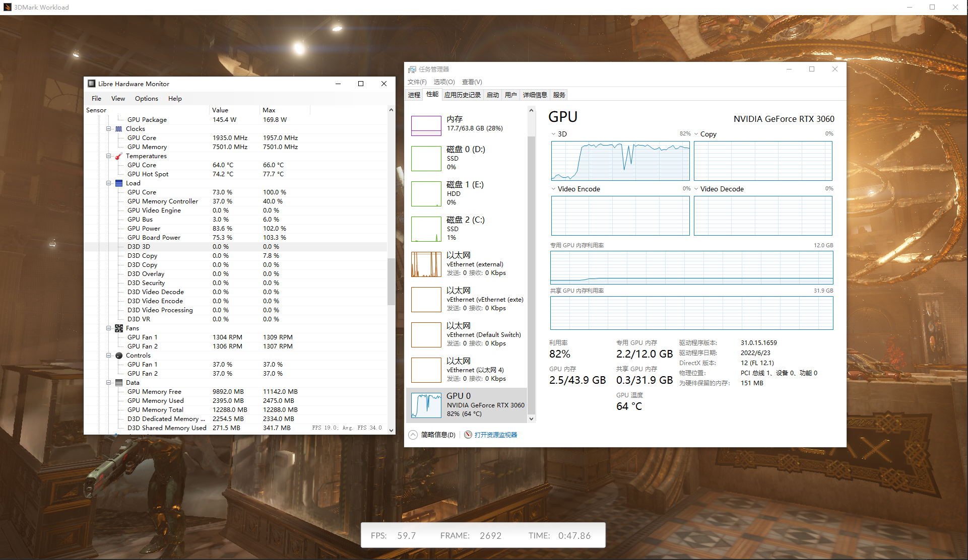
Task: Click the Libre Hardware Monitor title bar icon
Action: pos(91,84)
